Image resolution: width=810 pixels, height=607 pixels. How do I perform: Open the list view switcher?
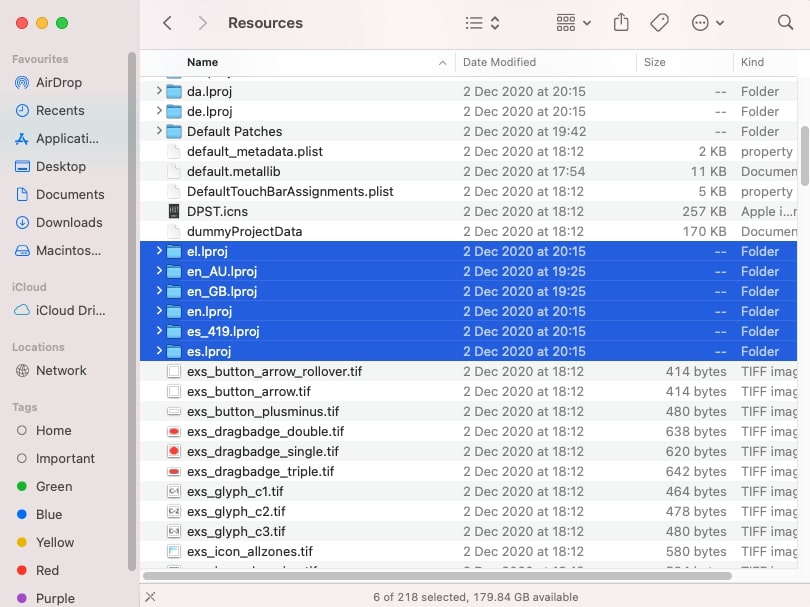tap(482, 23)
